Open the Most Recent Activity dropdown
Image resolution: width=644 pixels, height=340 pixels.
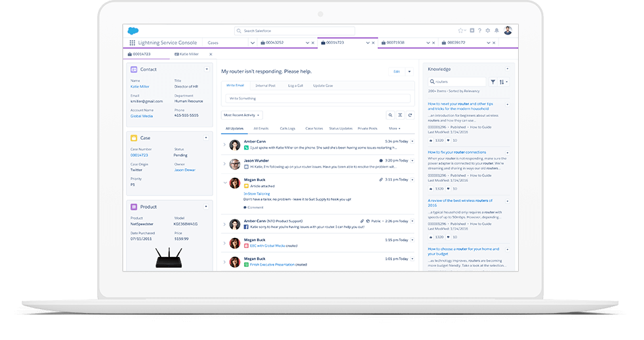(x=241, y=116)
